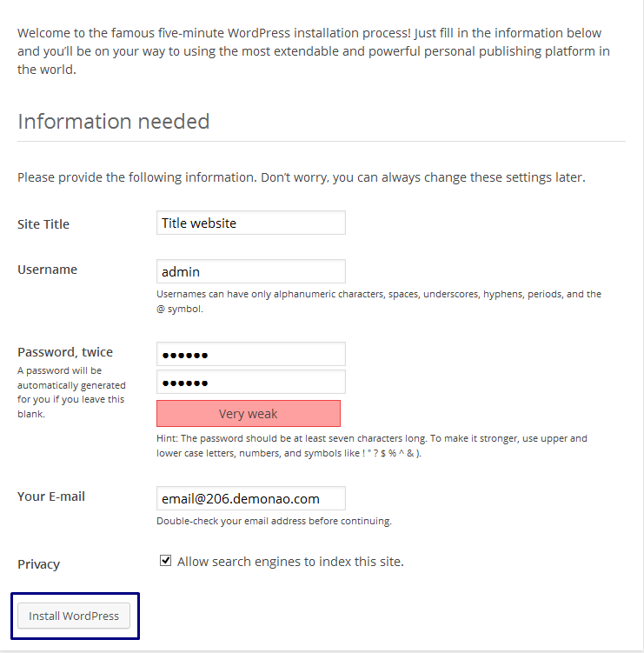The width and height of the screenshot is (644, 653).
Task: Click the "Allow search engines to index" text
Action: click(x=290, y=562)
